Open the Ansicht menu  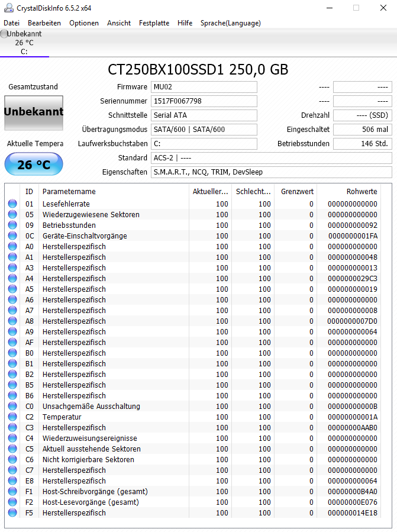coord(119,23)
